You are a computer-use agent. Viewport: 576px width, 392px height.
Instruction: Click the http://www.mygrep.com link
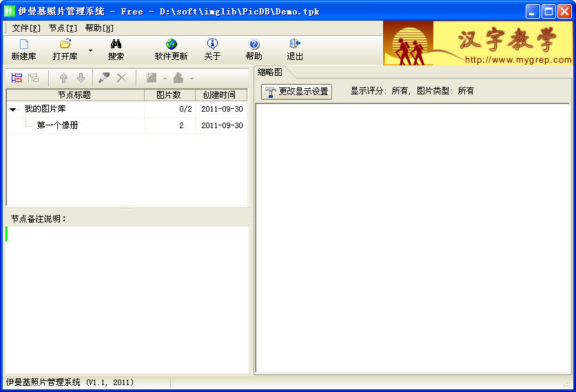click(518, 60)
